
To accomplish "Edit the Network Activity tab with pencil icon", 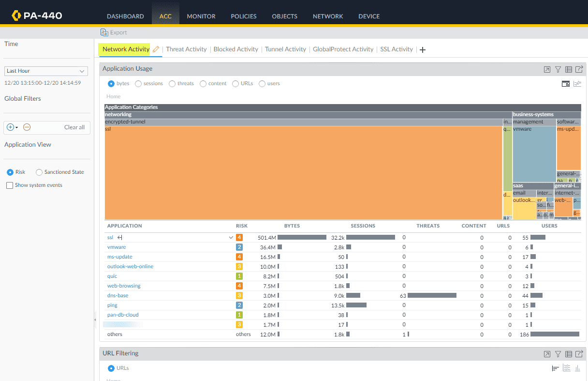I will [x=156, y=49].
